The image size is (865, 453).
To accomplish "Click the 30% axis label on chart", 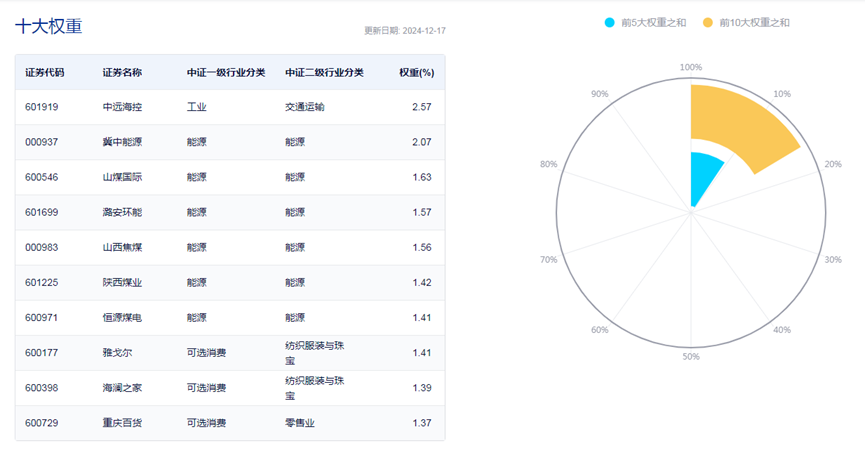I will (x=833, y=259).
